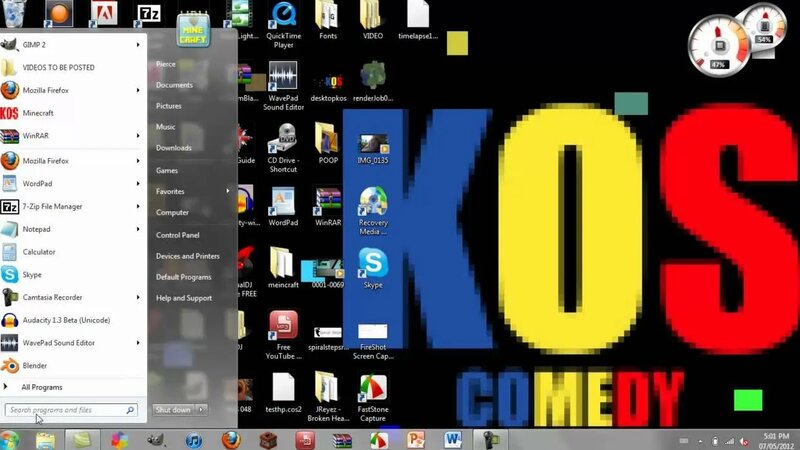Expand the Favorites submenu arrow
Image resolution: width=800 pixels, height=450 pixels.
point(228,191)
